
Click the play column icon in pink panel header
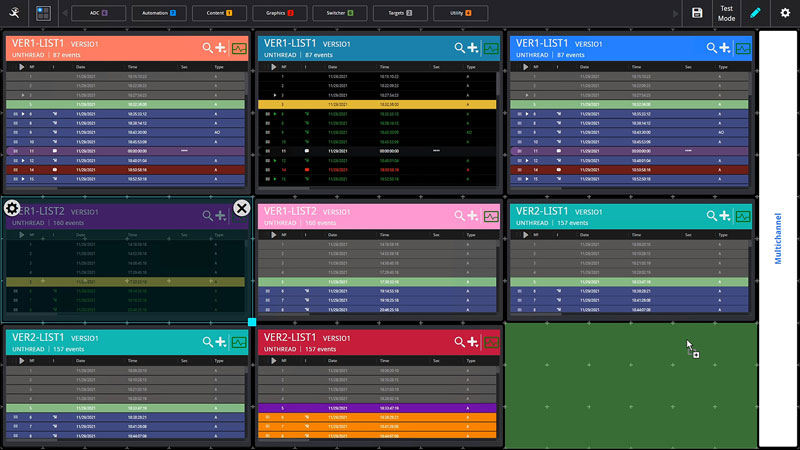coord(273,235)
